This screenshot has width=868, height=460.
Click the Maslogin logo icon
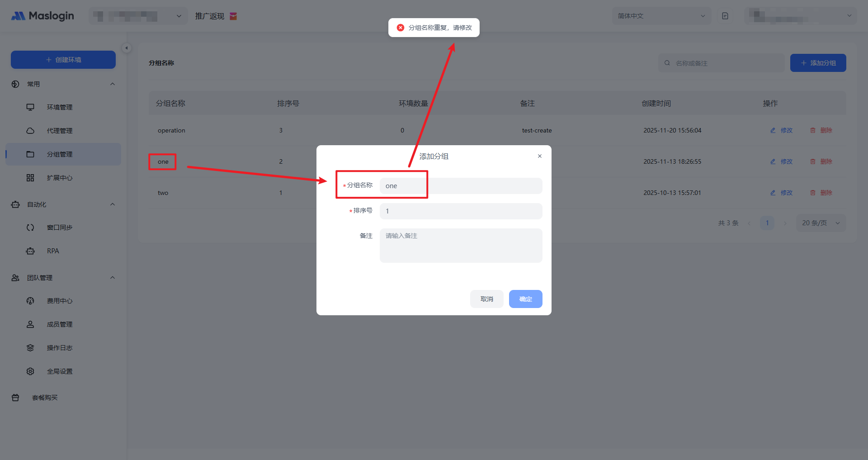(18, 16)
